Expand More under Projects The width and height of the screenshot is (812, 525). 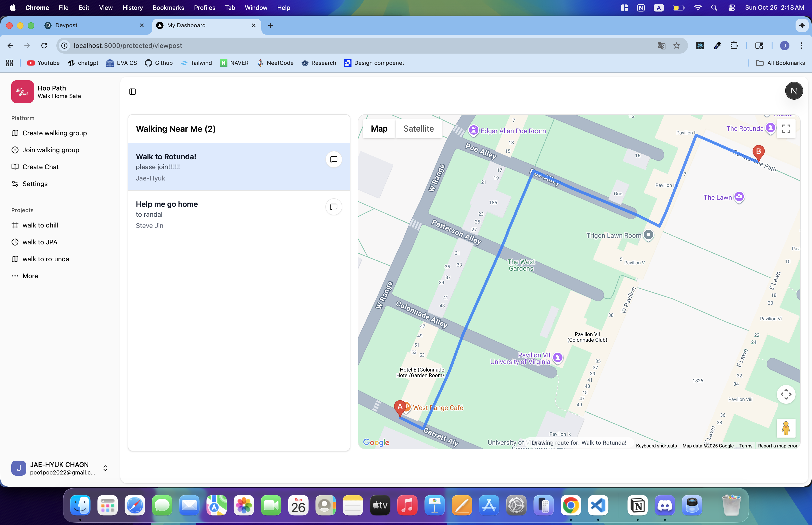click(x=30, y=276)
